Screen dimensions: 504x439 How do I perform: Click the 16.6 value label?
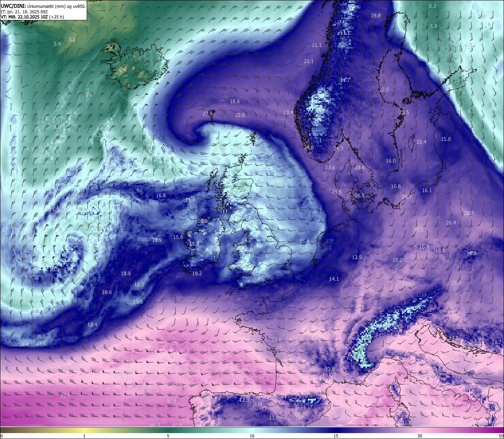pos(396,186)
